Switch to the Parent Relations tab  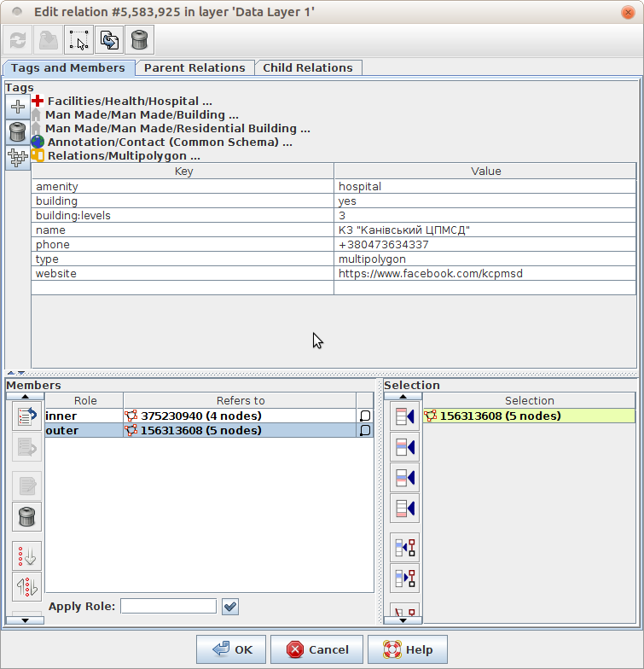[x=194, y=67]
